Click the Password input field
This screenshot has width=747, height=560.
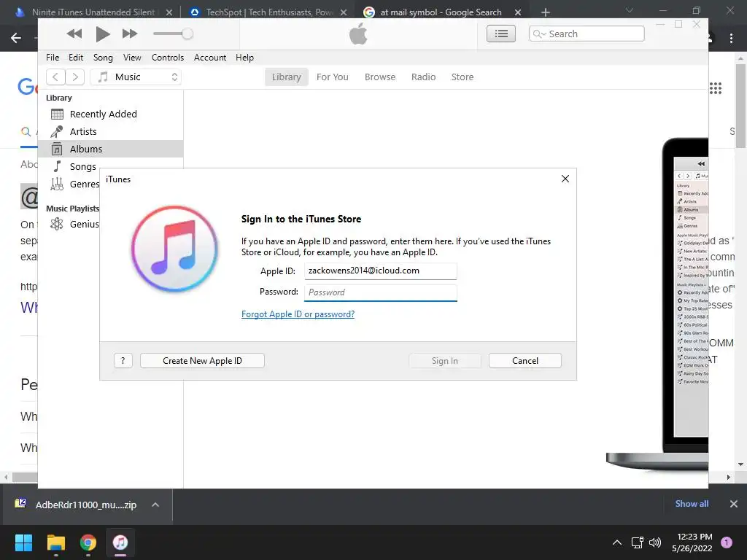point(380,292)
